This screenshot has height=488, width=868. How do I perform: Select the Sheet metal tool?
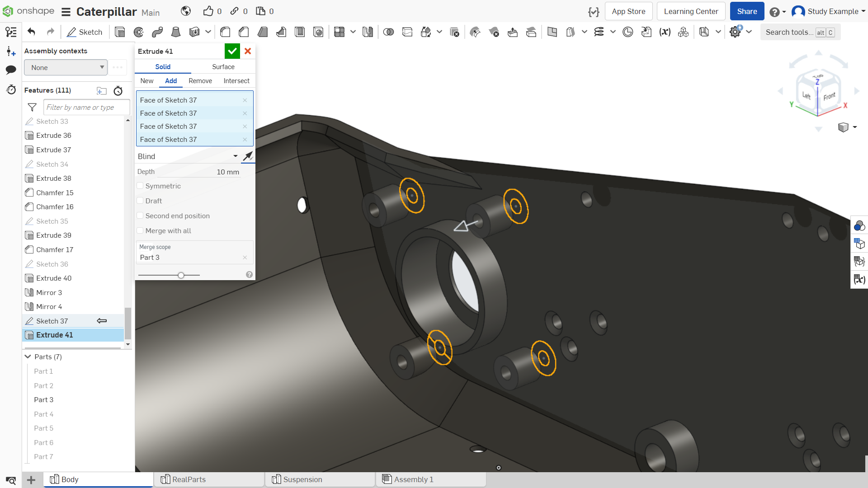click(704, 32)
